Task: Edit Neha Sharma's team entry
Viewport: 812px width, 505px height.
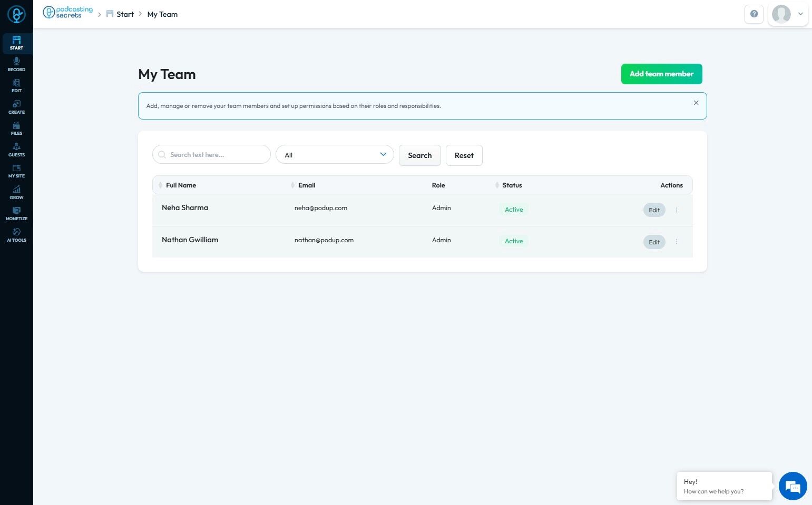Action: click(x=654, y=210)
